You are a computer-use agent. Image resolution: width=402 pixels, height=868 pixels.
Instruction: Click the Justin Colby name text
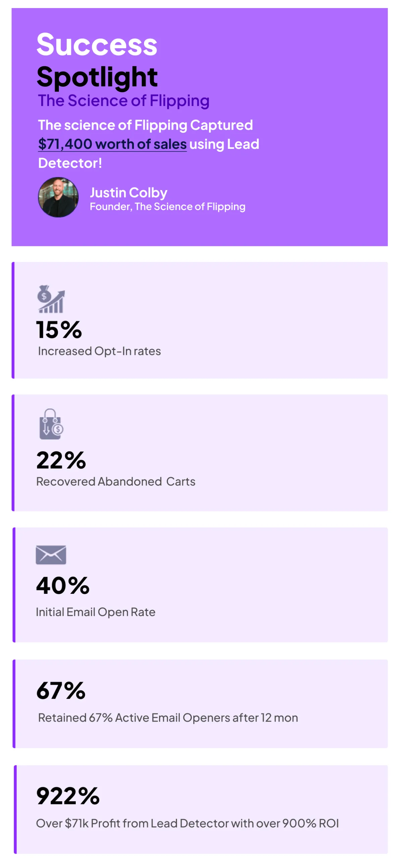point(129,193)
